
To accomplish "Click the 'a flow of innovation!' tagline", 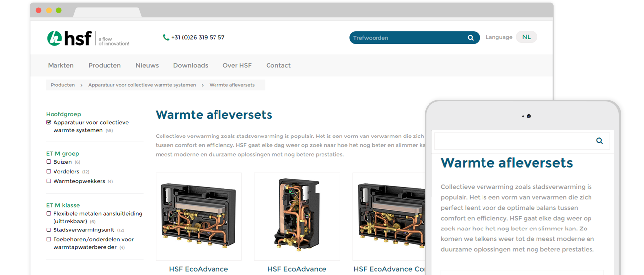I will pos(113,41).
